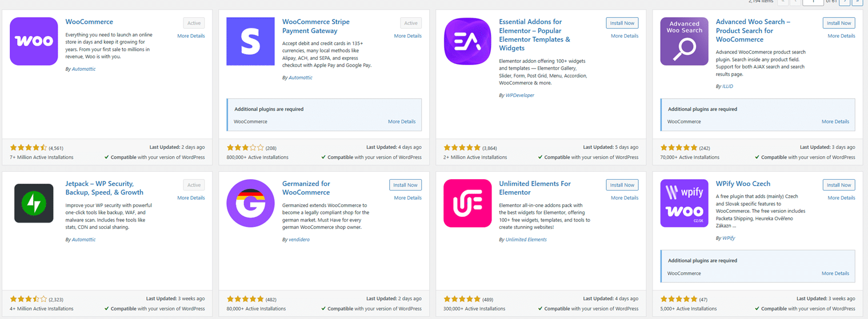Open the Germanized for WooCommerce icon

pos(250,203)
